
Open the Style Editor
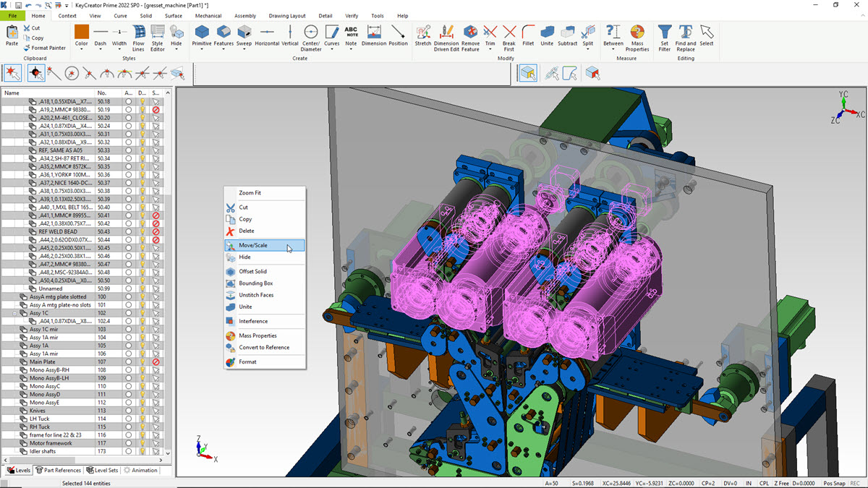point(157,35)
